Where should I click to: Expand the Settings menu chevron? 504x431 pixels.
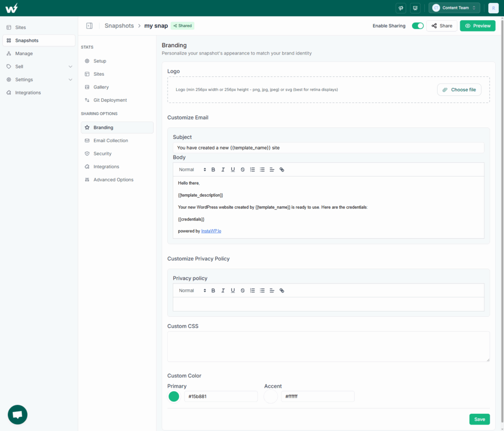(x=70, y=80)
